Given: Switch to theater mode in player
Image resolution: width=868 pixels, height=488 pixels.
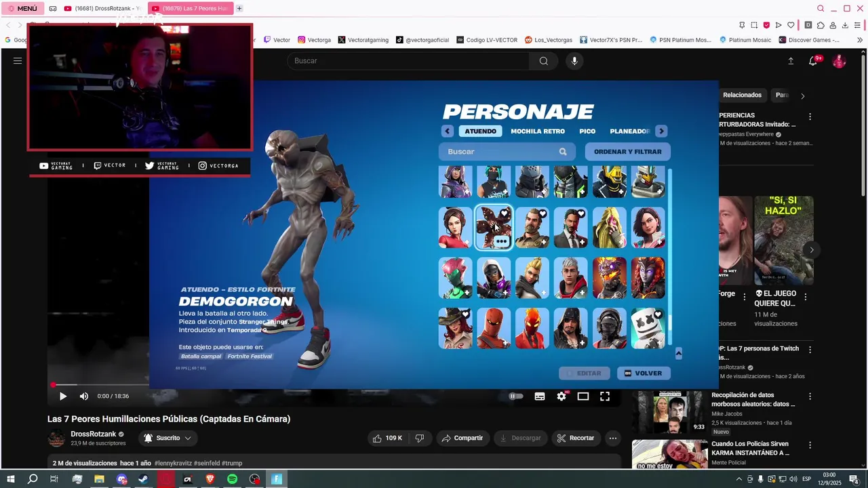Looking at the screenshot, I should pos(583,396).
